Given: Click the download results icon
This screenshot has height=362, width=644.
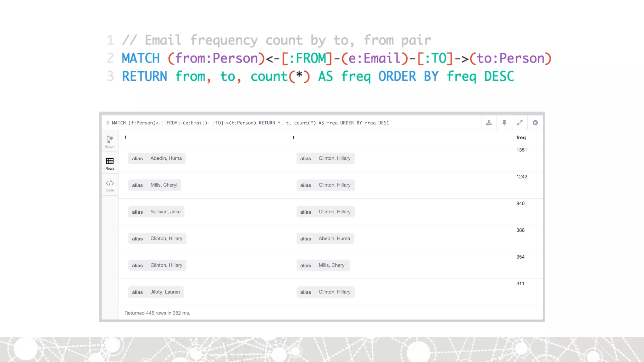Looking at the screenshot, I should [489, 123].
